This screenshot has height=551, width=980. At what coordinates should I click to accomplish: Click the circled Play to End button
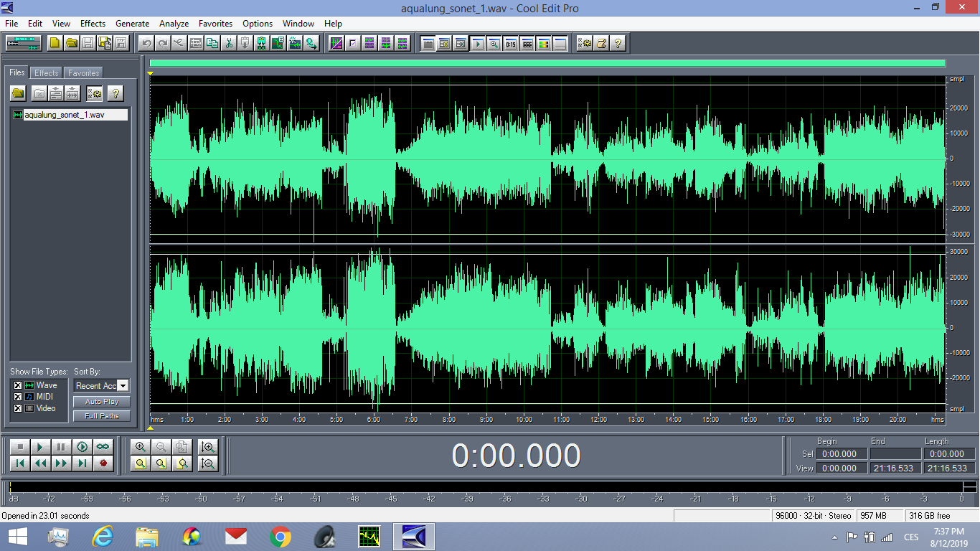83,446
